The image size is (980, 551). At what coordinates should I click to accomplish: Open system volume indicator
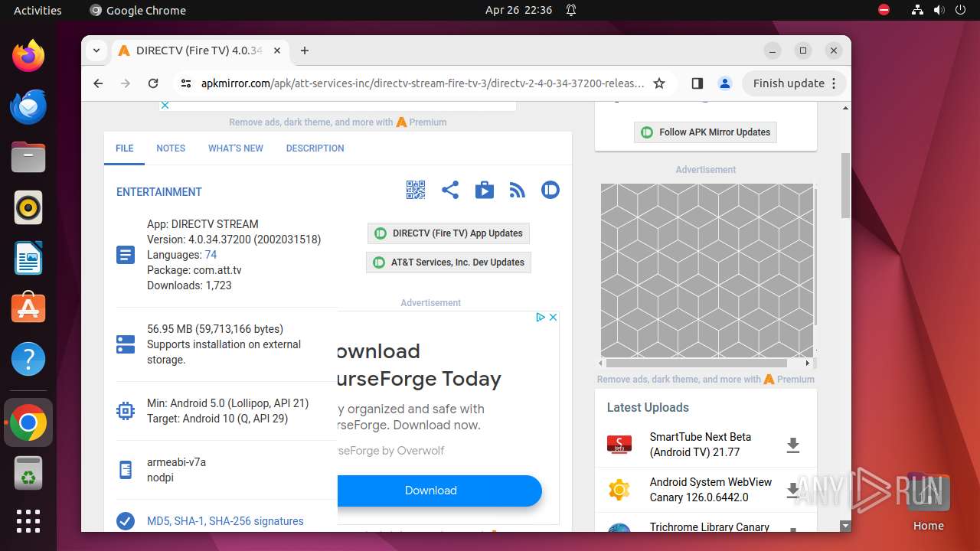939,10
